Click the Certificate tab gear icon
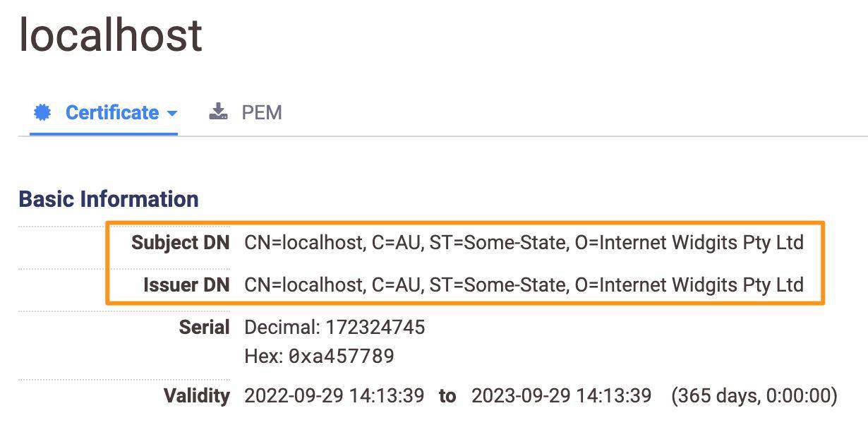 43,113
